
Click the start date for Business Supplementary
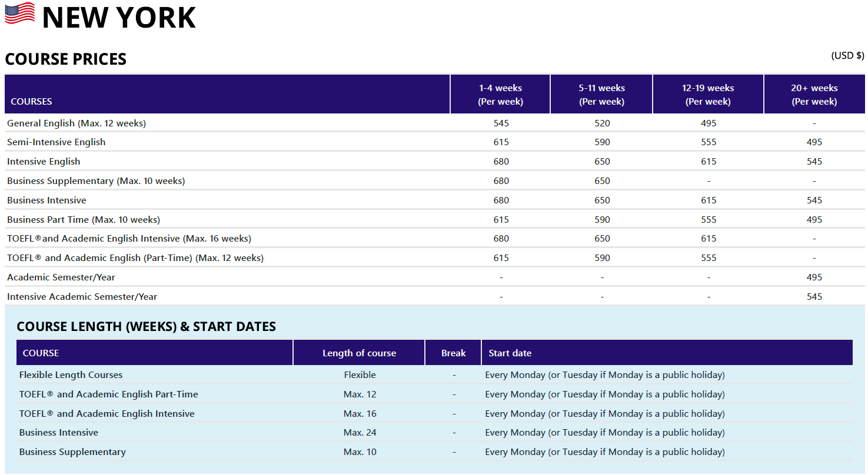tap(604, 451)
